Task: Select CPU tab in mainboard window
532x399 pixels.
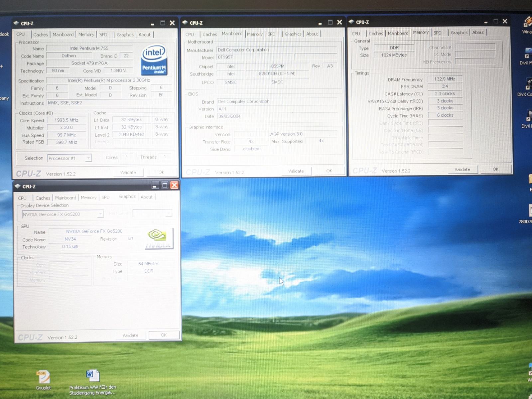Action: tap(190, 34)
